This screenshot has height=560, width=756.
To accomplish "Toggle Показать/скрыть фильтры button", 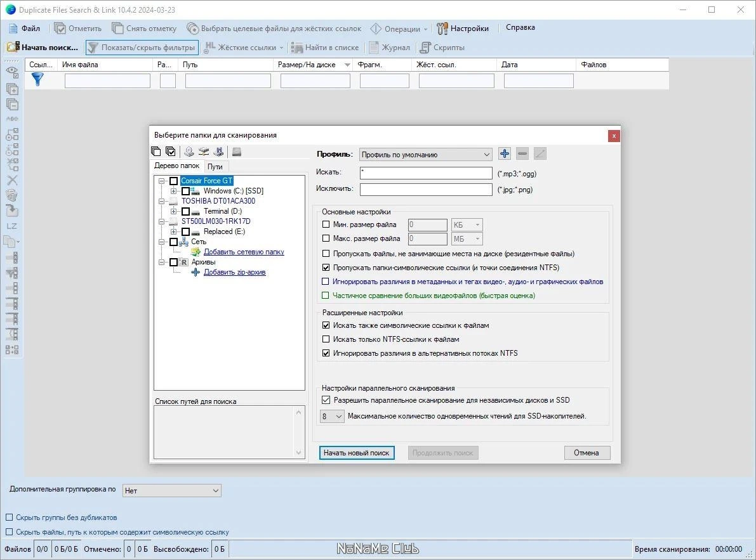I will (x=142, y=47).
